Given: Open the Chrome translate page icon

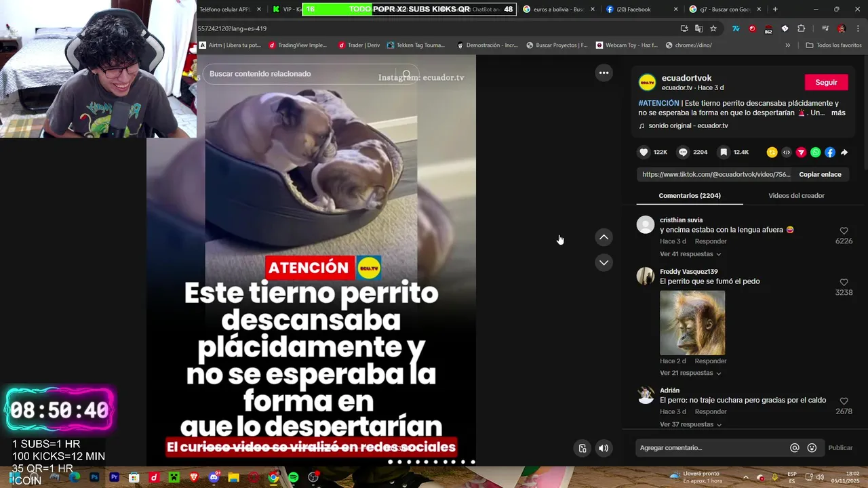Looking at the screenshot, I should tap(699, 28).
